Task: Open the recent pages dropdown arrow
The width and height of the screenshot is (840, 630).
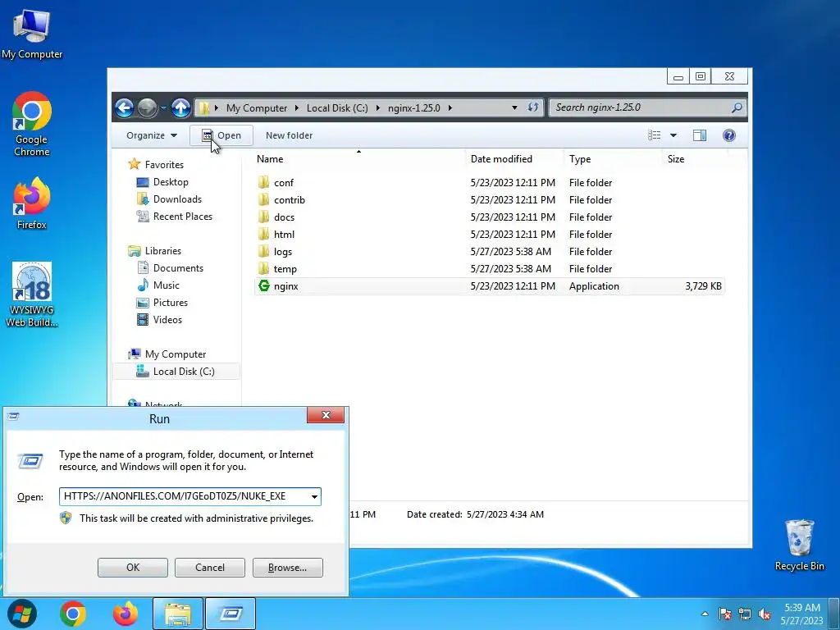Action: (163, 108)
